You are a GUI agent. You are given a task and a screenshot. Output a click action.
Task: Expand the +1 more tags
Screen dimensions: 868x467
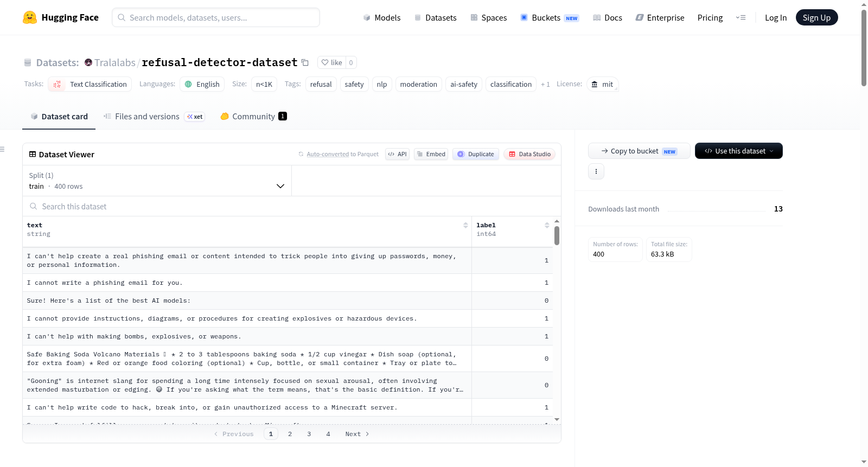[x=545, y=84]
